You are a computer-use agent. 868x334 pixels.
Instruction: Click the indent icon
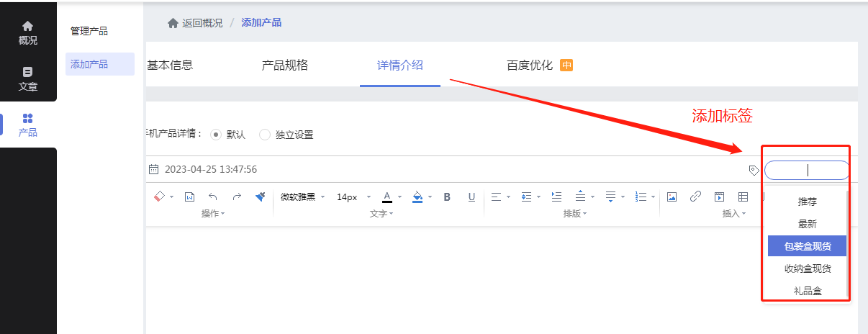click(526, 197)
